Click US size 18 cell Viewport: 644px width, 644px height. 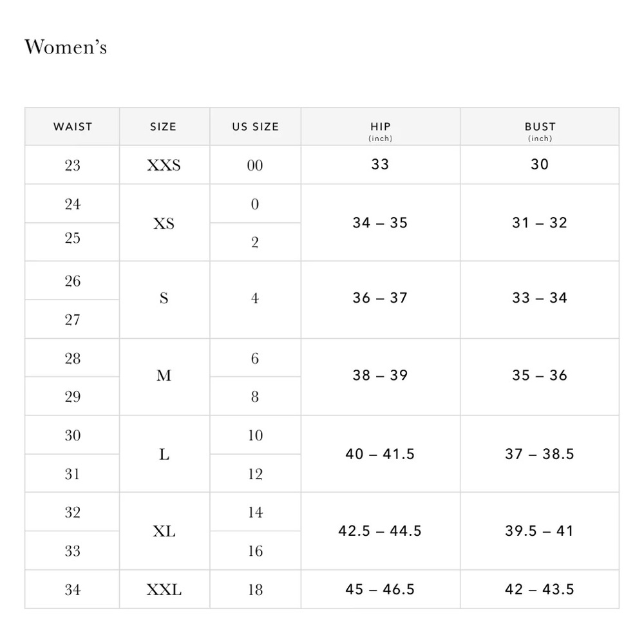[x=255, y=589]
